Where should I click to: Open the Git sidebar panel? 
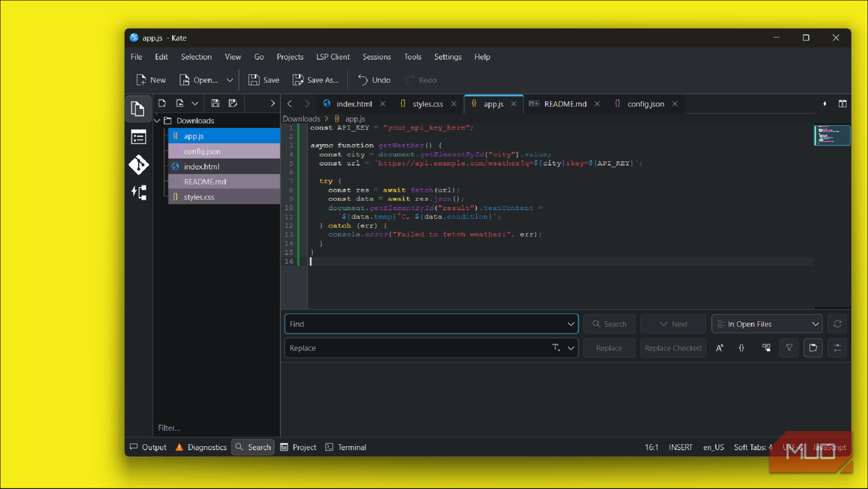coord(138,165)
